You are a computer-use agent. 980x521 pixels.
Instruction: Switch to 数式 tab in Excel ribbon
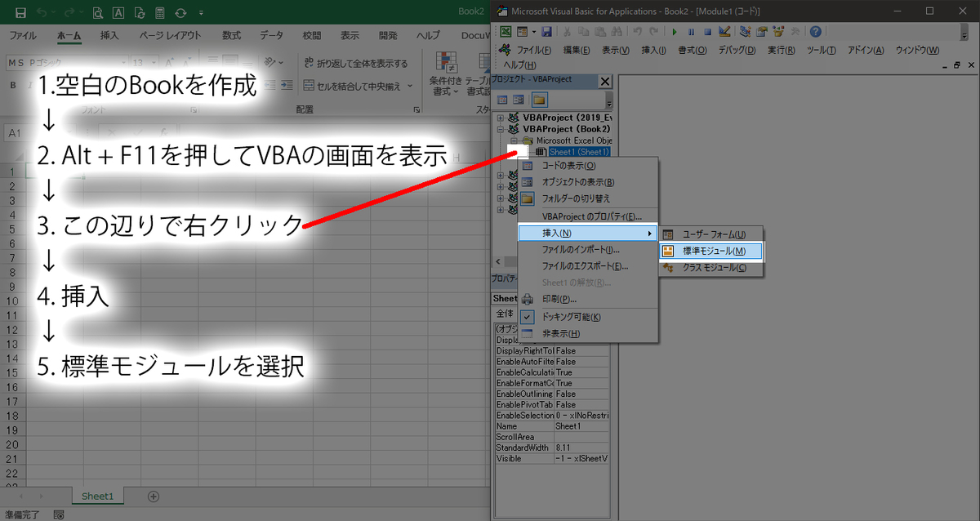click(x=231, y=36)
